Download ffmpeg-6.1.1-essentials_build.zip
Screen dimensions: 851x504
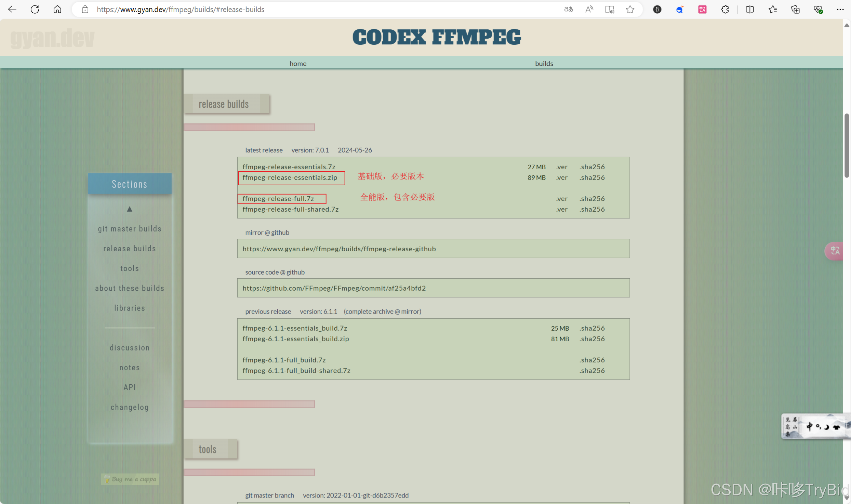pyautogui.click(x=296, y=339)
